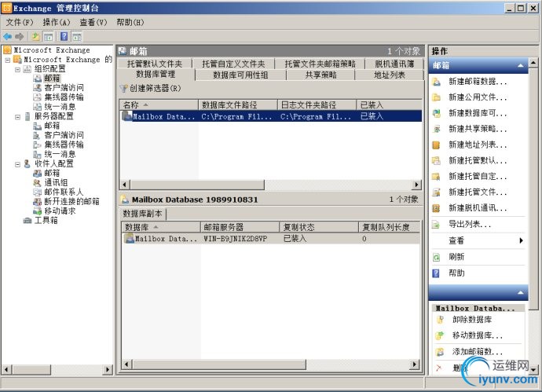Screen dimensions: 542x392
Task: Open the 查看 submenu arrow
Action: 522,240
